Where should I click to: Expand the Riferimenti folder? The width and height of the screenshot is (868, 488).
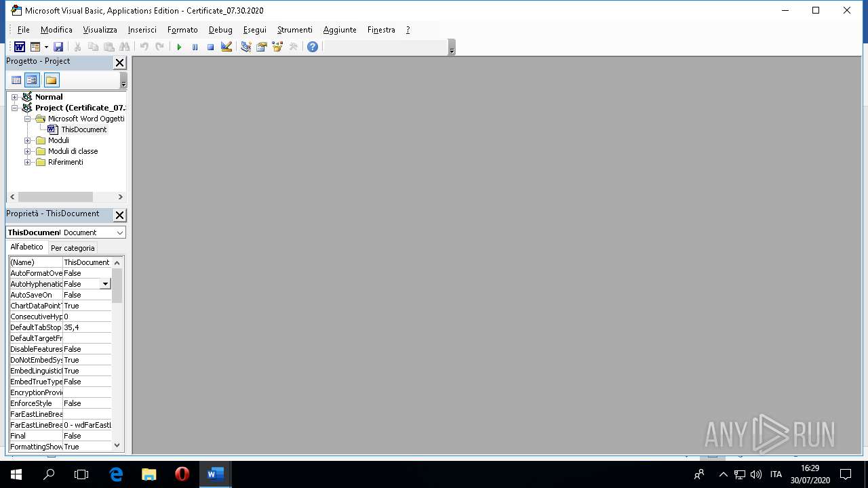[x=28, y=162]
